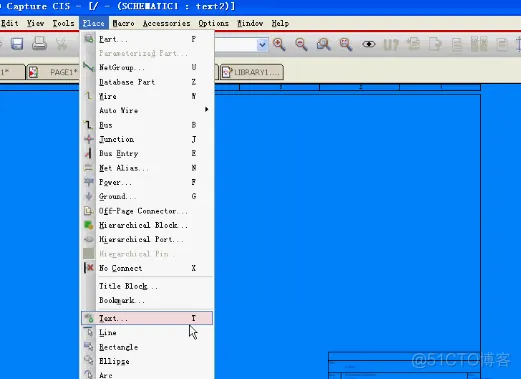
Task: Switch to the PAGE1* tab
Action: 53,72
